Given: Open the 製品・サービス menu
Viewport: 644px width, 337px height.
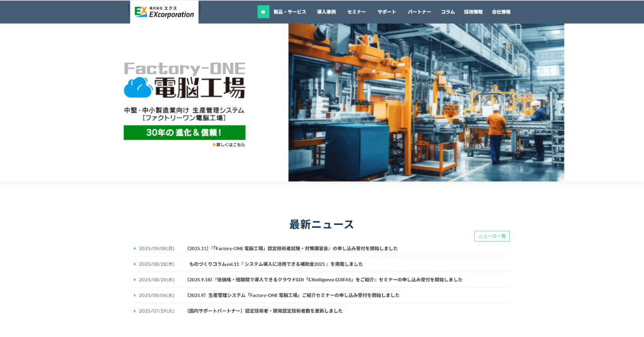Looking at the screenshot, I should (290, 12).
